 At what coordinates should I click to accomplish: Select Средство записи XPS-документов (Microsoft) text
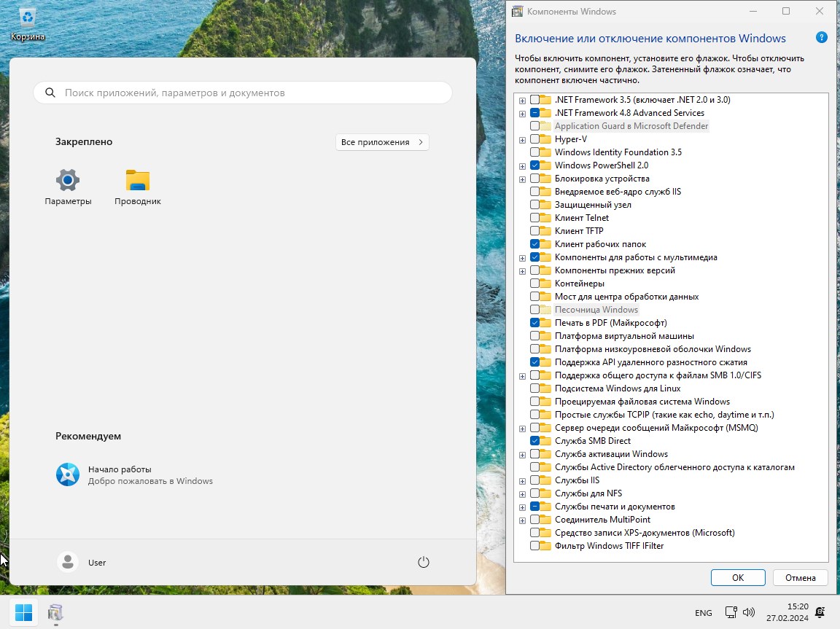645,533
